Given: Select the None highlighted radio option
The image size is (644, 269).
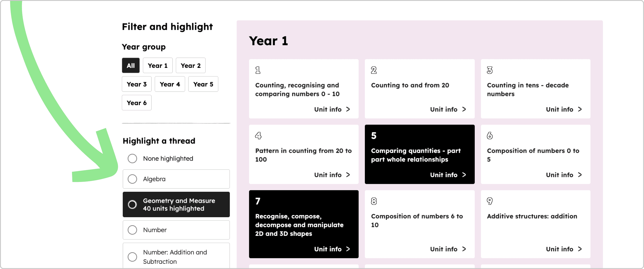Looking at the screenshot, I should click(132, 158).
